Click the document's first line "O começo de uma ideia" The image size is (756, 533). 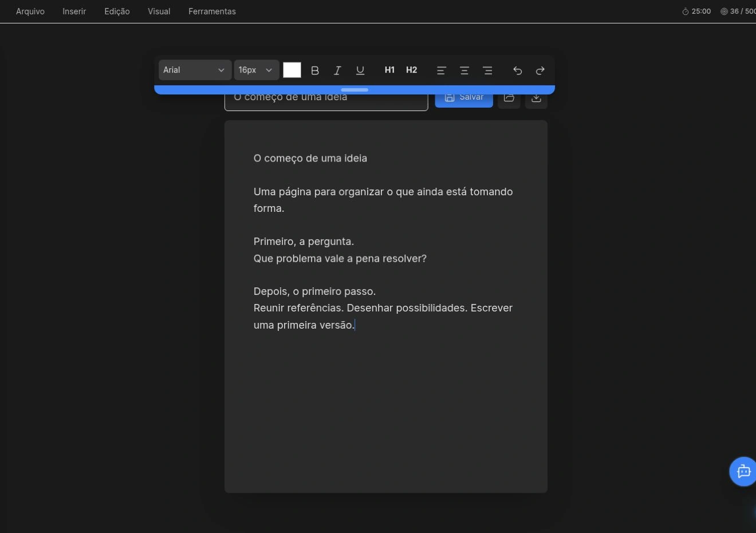[x=310, y=158]
